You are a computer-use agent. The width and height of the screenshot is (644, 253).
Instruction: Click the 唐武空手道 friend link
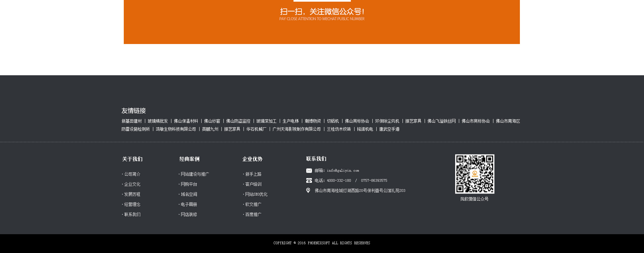389,129
